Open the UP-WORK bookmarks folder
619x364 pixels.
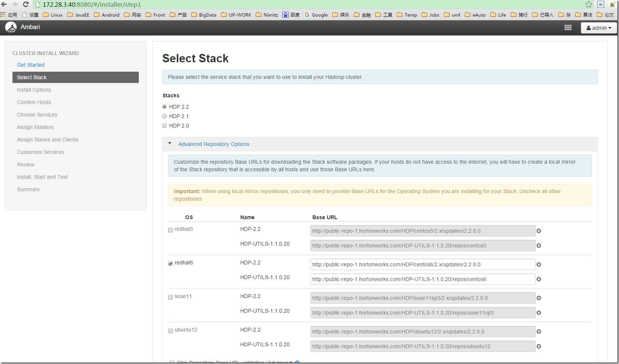(236, 15)
